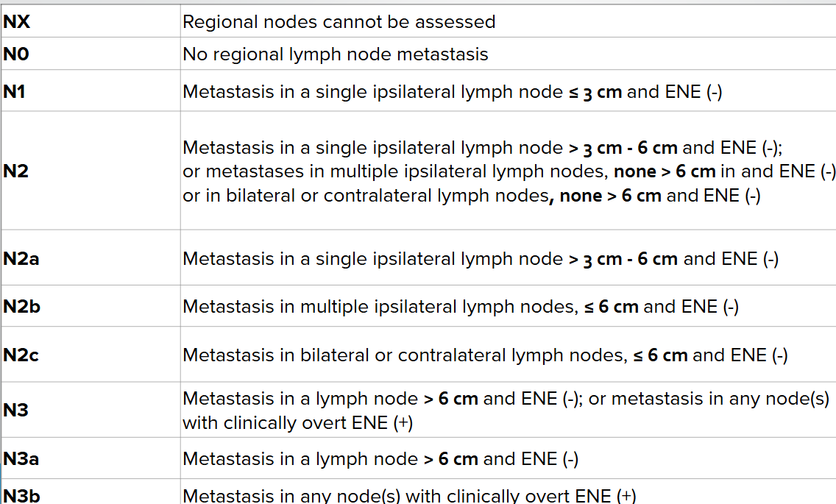
Task: Select 'No regional lymph node metastasis' description
Action: pyautogui.click(x=335, y=54)
